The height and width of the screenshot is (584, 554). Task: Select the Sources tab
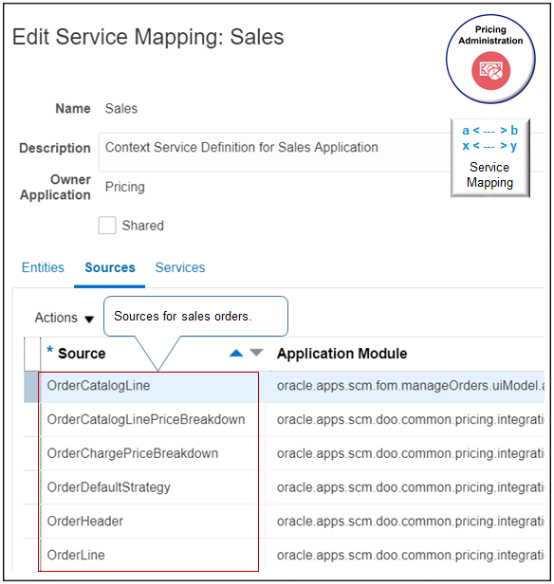110,267
